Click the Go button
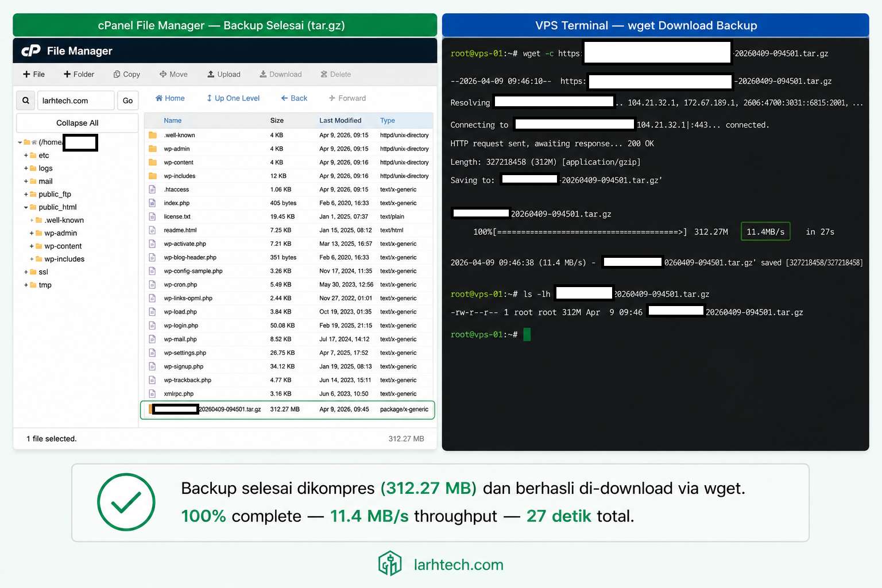 click(x=127, y=100)
